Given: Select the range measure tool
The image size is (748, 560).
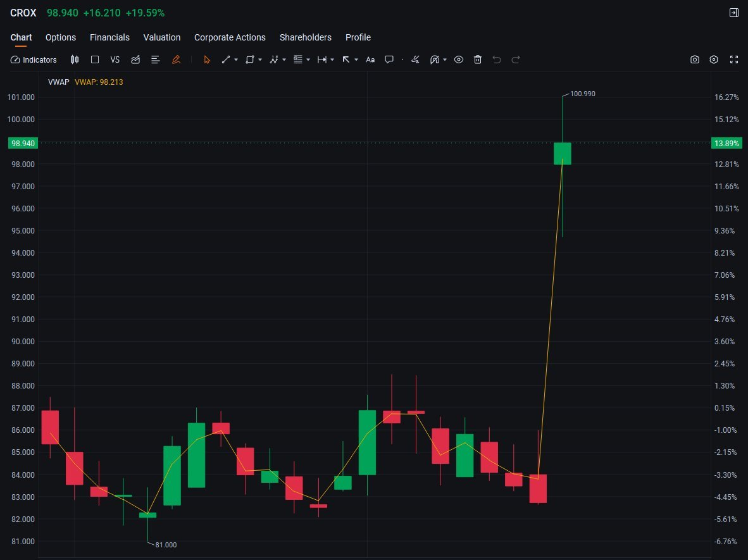Looking at the screenshot, I should click(322, 59).
